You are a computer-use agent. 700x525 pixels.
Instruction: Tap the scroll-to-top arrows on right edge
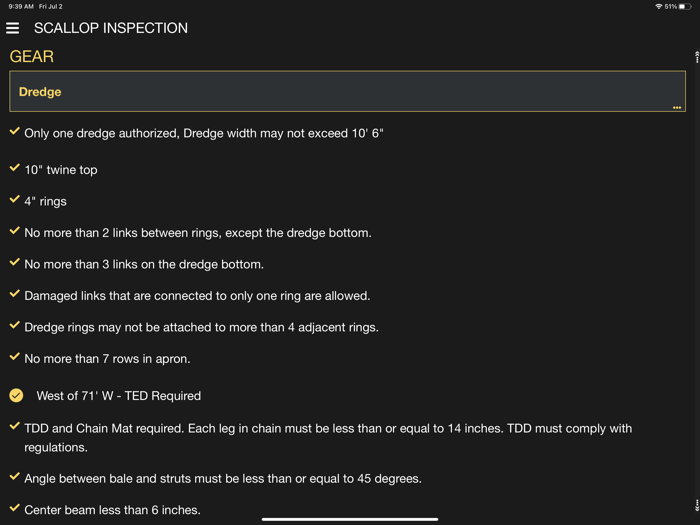point(696,57)
